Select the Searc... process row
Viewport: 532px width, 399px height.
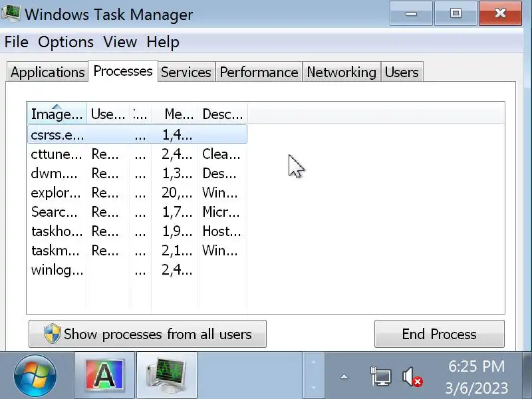tap(137, 212)
